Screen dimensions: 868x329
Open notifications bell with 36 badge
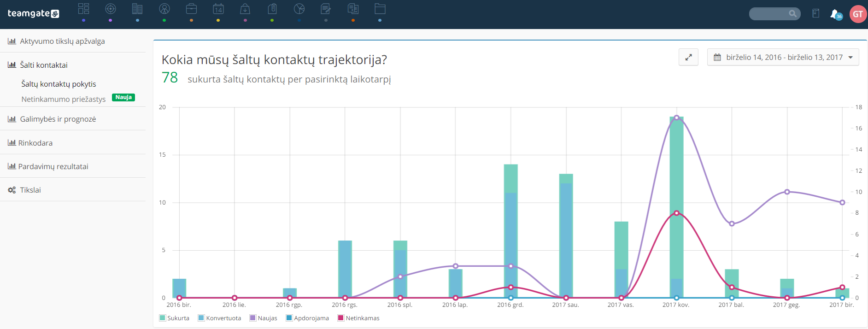[x=835, y=14]
